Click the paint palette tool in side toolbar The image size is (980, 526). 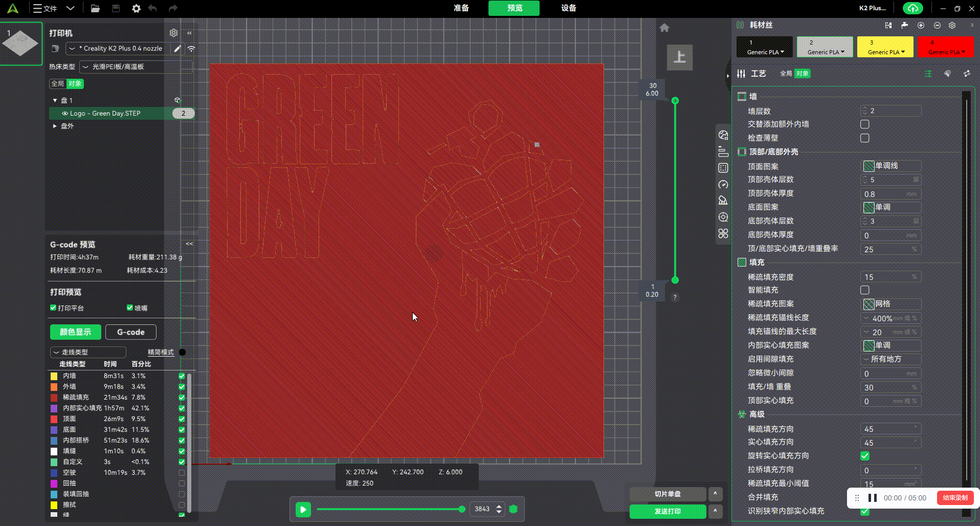(723, 135)
